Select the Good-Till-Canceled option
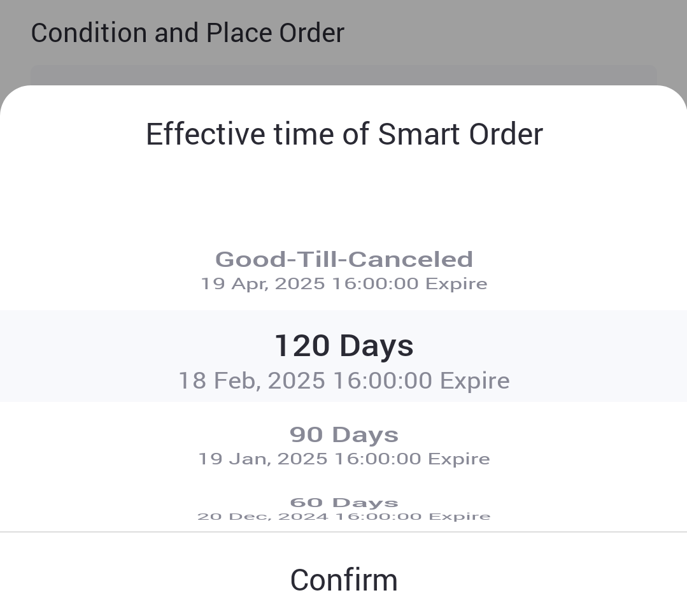 pos(344,259)
